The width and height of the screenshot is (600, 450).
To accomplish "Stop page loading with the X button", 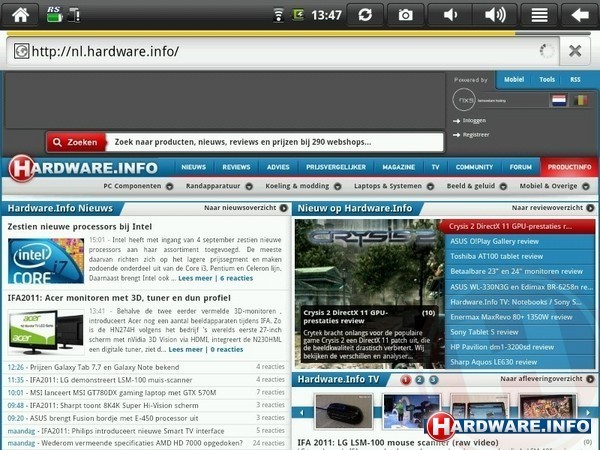I will click(575, 51).
